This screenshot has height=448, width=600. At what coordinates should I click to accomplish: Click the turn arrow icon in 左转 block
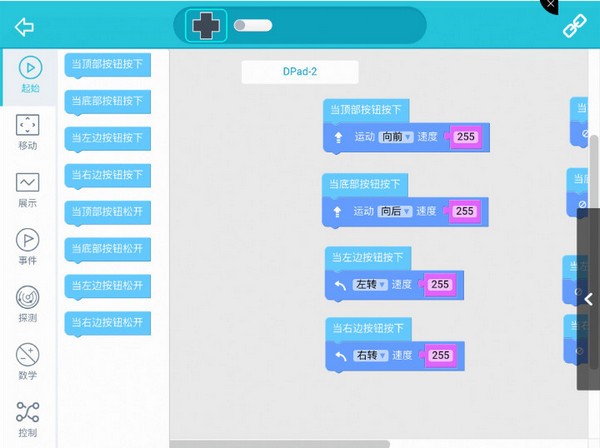coord(340,285)
